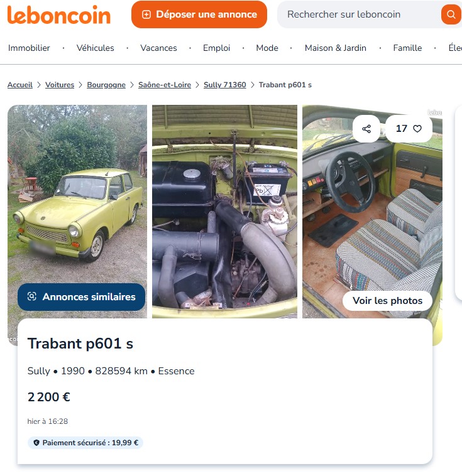
Task: Open the leboncoin logo homepage
Action: (59, 15)
